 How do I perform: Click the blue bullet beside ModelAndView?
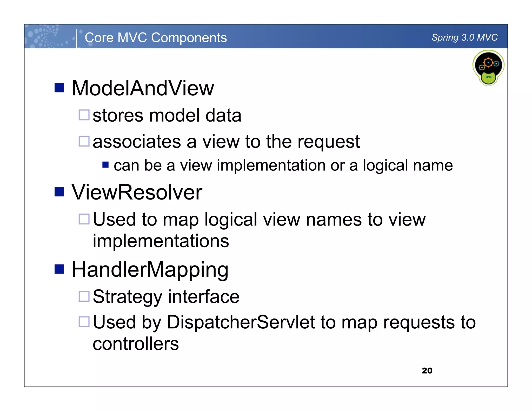click(59, 88)
